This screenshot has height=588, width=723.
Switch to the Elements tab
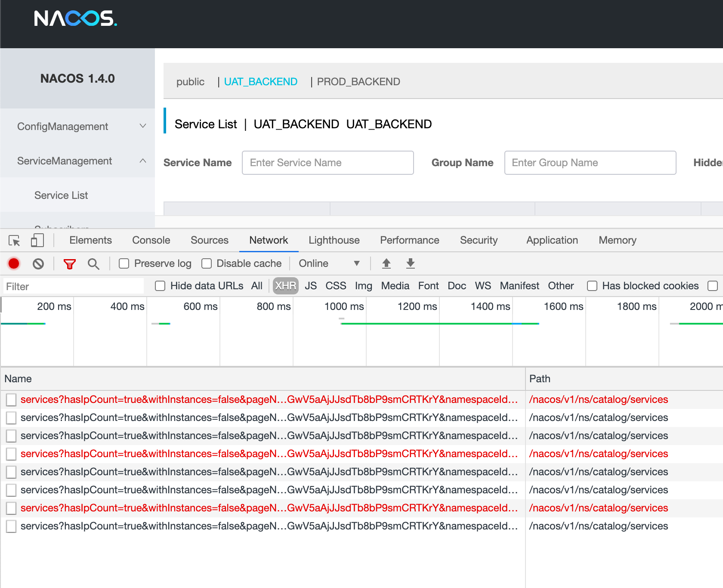pyautogui.click(x=90, y=240)
